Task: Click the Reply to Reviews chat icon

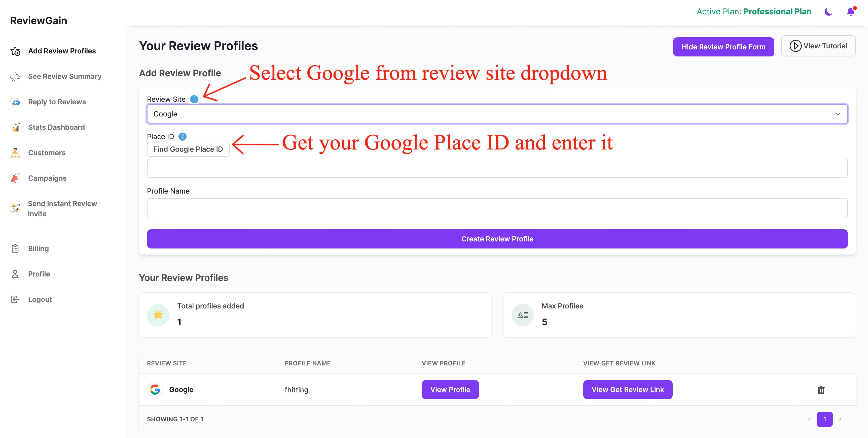Action: tap(15, 102)
